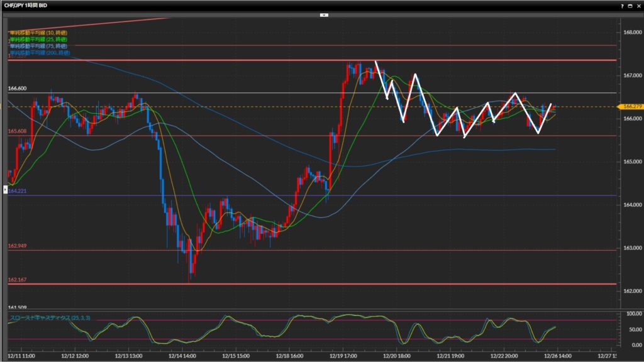Select the white horizontal line at 166.600
Viewport: 644px width, 362px height.
pos(17,89)
